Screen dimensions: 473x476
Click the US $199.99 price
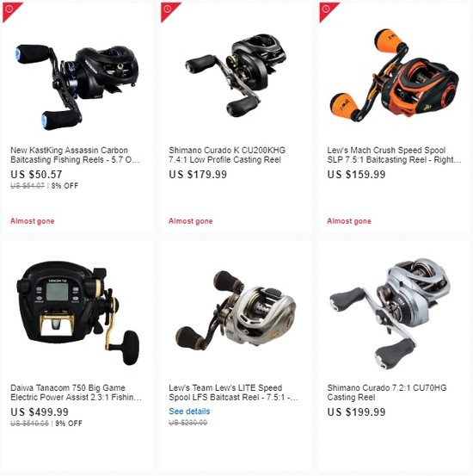[x=356, y=412]
